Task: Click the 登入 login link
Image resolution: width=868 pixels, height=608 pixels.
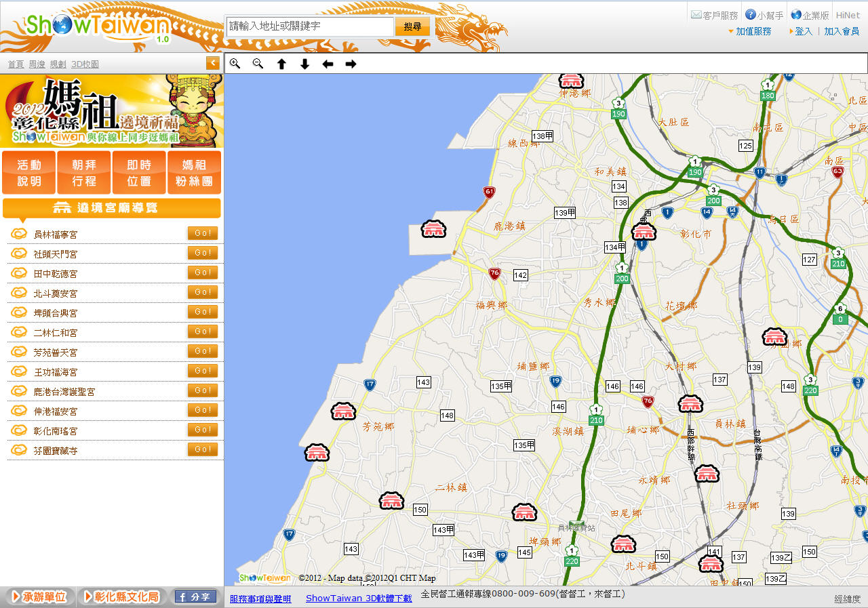Action: pyautogui.click(x=803, y=31)
